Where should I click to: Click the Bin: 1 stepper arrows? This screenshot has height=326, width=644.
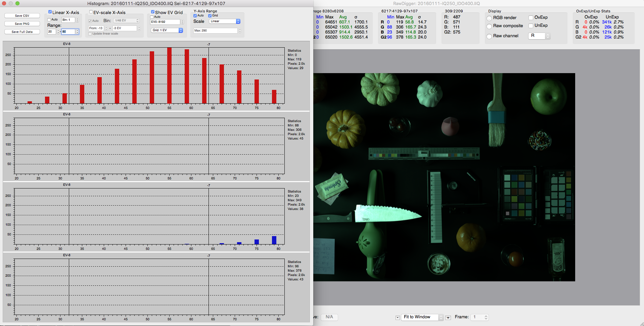[77, 20]
